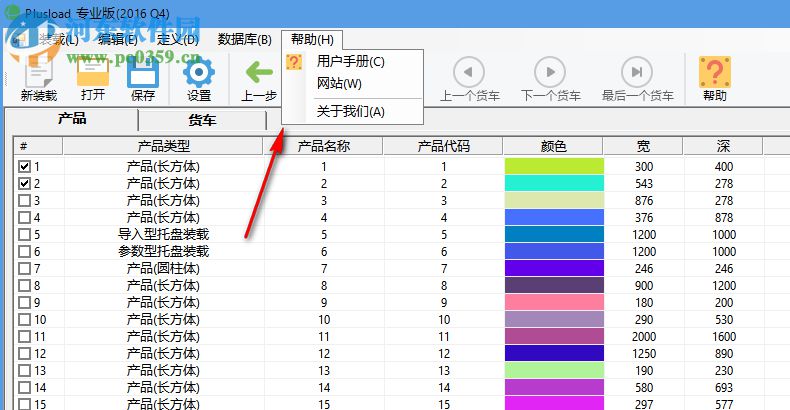Open the 编辑(E) menu
The image size is (790, 410).
coord(117,39)
